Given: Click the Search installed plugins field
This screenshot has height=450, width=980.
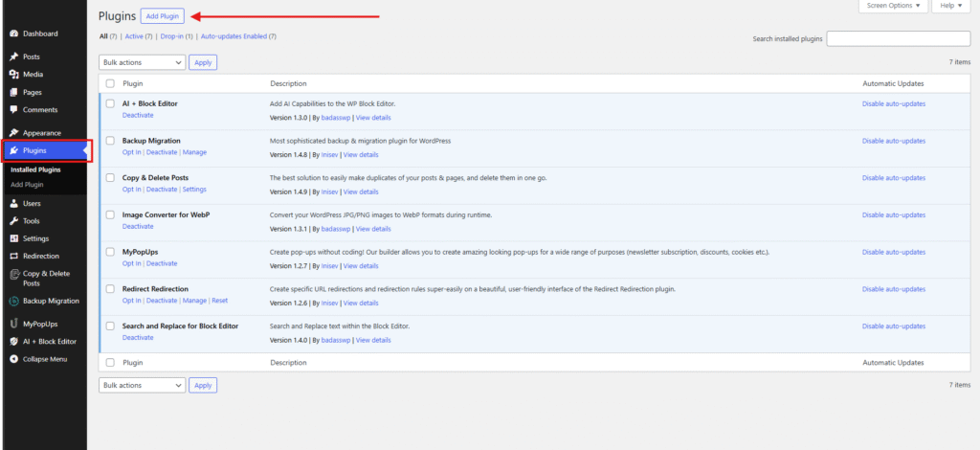Looking at the screenshot, I should point(898,38).
